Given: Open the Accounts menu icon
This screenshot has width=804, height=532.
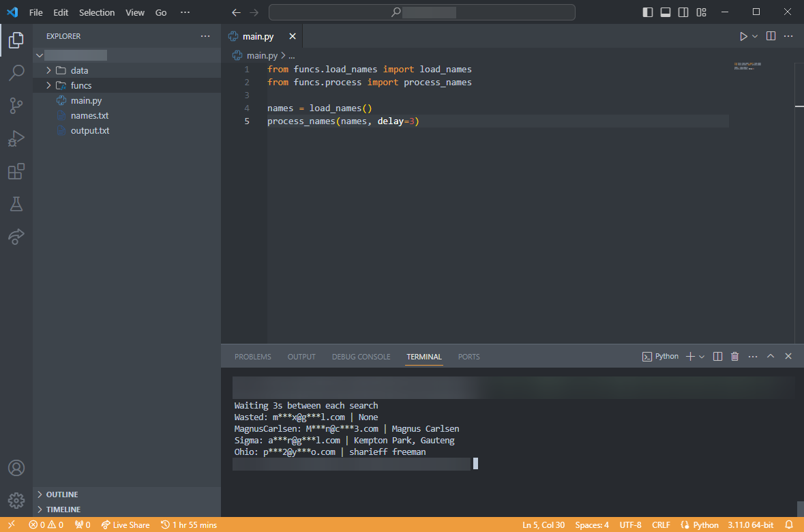Looking at the screenshot, I should pos(16,468).
